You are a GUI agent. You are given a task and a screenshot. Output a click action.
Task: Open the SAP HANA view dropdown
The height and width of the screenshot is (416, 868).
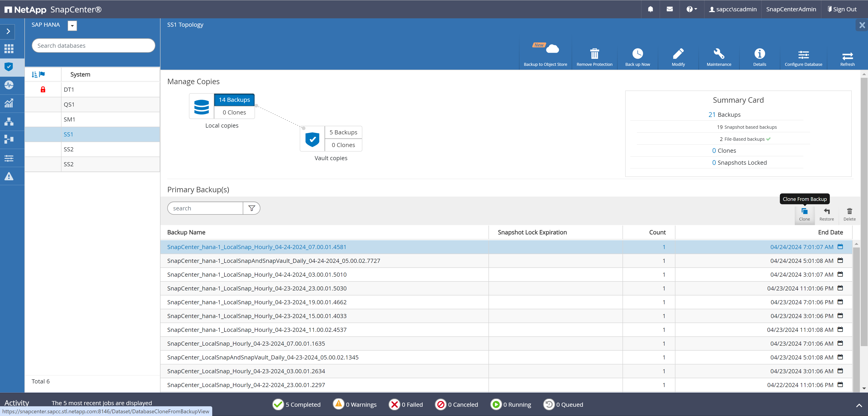point(72,26)
